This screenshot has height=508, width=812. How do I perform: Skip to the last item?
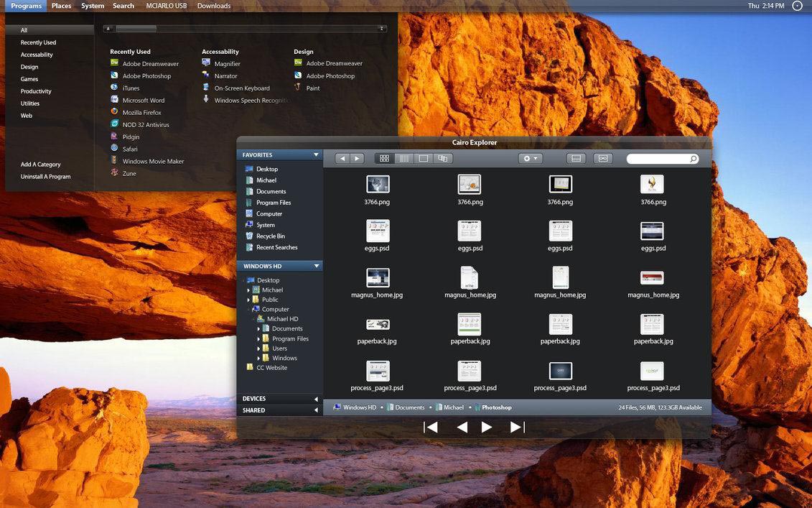click(x=518, y=427)
